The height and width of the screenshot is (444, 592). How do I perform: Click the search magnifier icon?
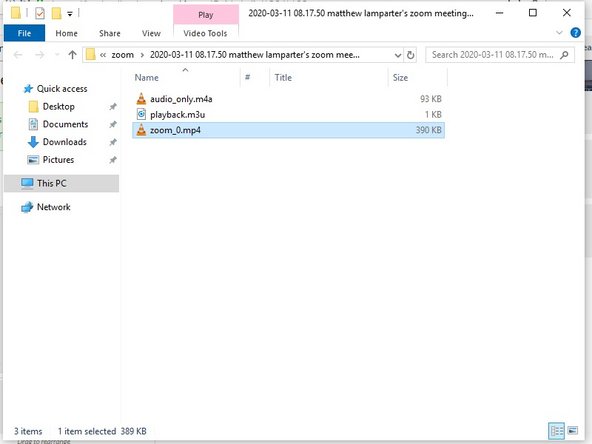564,55
